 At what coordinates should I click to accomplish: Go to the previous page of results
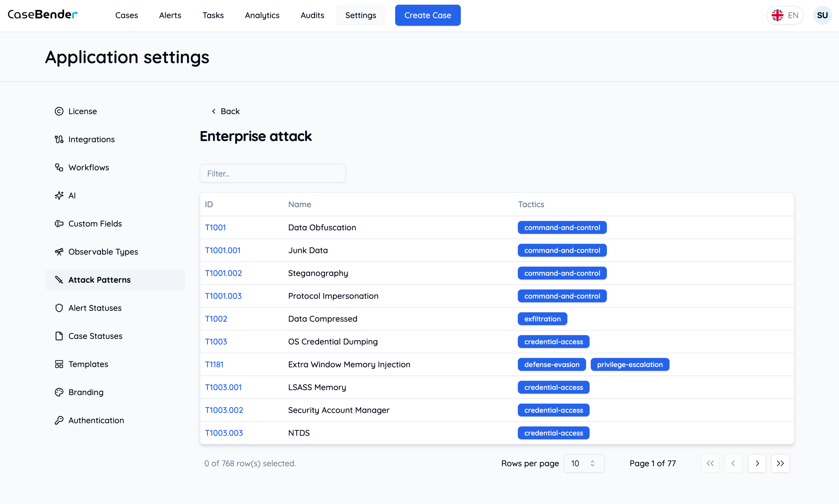(x=734, y=463)
